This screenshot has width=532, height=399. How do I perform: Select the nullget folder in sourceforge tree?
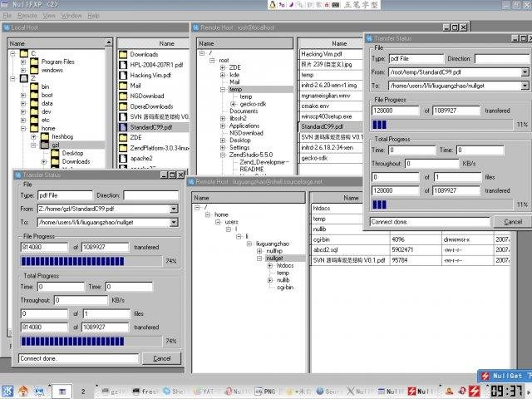click(x=275, y=258)
